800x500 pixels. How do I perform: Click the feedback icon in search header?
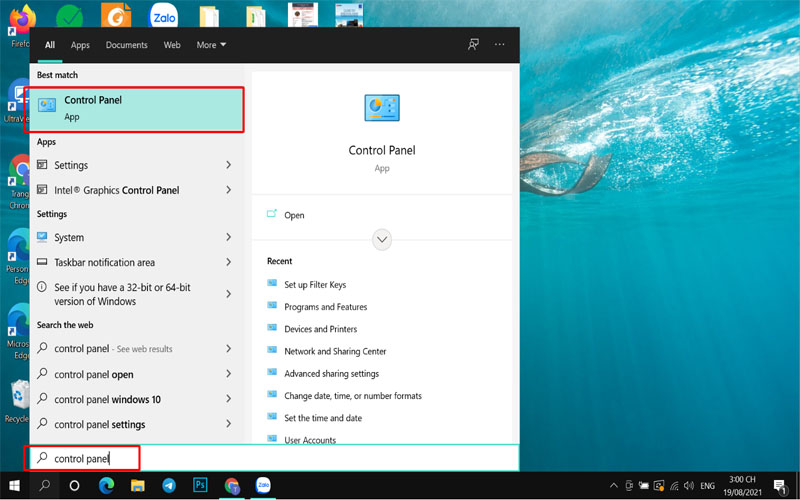tap(473, 45)
